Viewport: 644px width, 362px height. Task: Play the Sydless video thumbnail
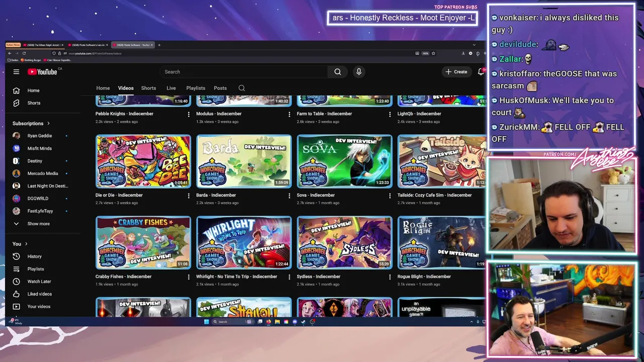point(345,243)
